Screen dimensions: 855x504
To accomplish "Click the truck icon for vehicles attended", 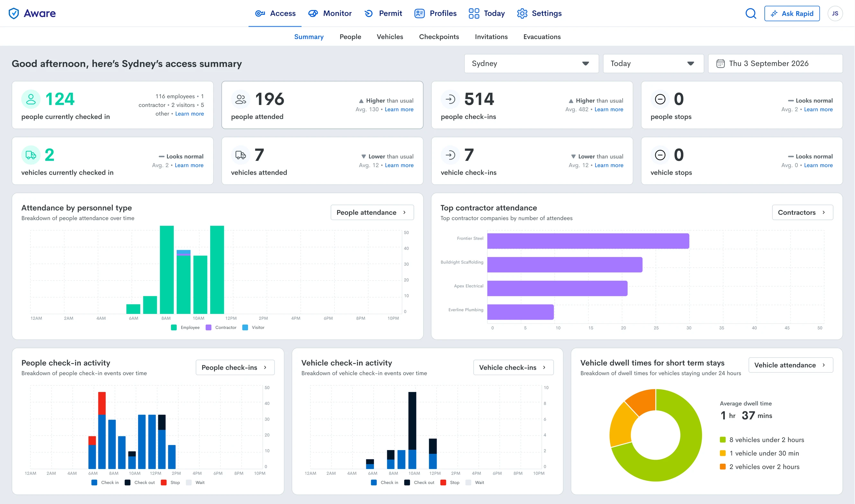I will (x=241, y=155).
